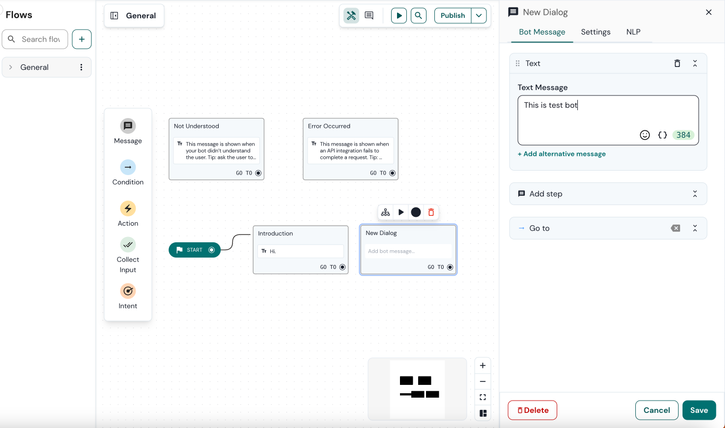
Task: Collapse the Add step section
Action: [x=695, y=194]
